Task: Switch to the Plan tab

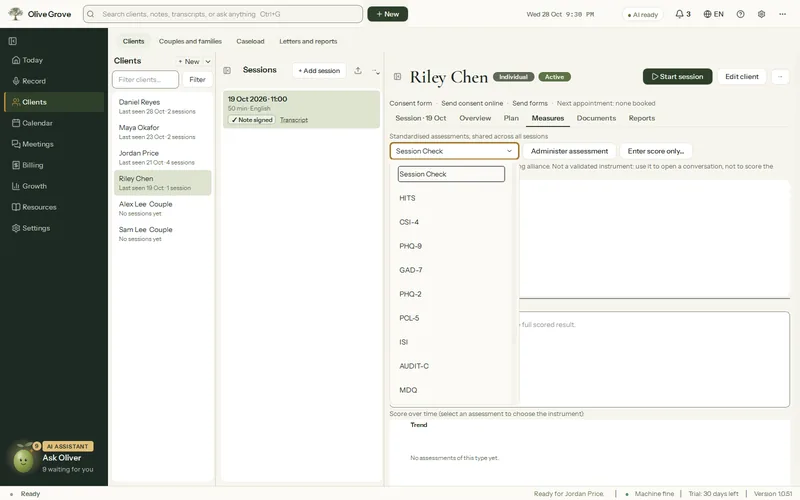Action: (x=511, y=118)
